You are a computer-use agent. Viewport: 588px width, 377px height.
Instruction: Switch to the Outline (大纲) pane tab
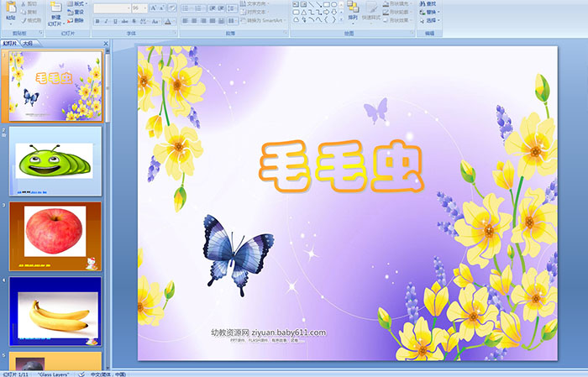(x=28, y=44)
